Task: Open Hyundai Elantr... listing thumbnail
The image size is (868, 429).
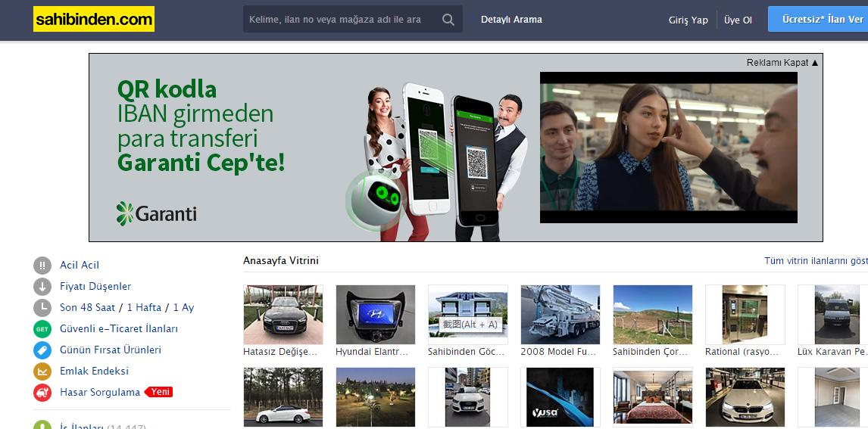Action: [376, 315]
